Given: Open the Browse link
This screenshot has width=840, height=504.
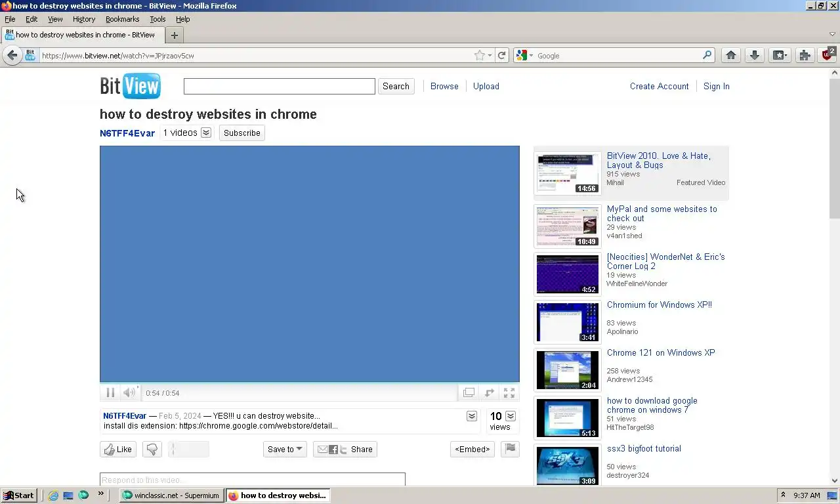Looking at the screenshot, I should click(444, 86).
